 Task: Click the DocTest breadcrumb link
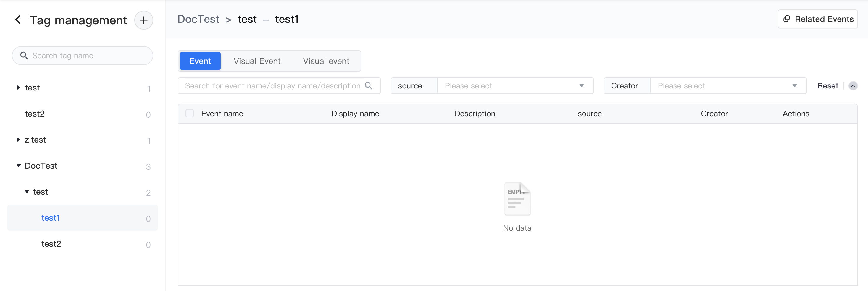199,19
